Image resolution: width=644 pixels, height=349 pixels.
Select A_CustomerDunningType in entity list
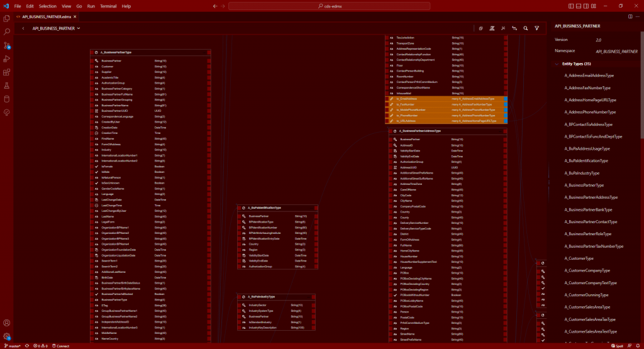click(586, 295)
